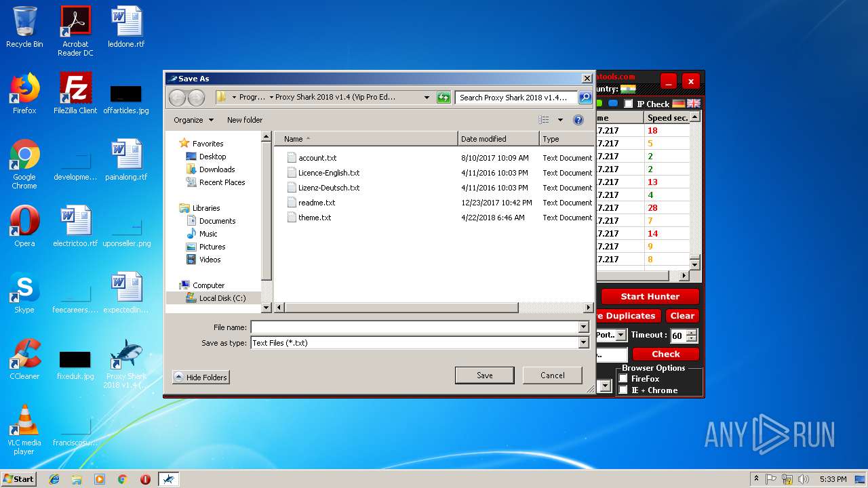Click the red Check button
Image resolution: width=868 pixels, height=488 pixels.
click(666, 354)
